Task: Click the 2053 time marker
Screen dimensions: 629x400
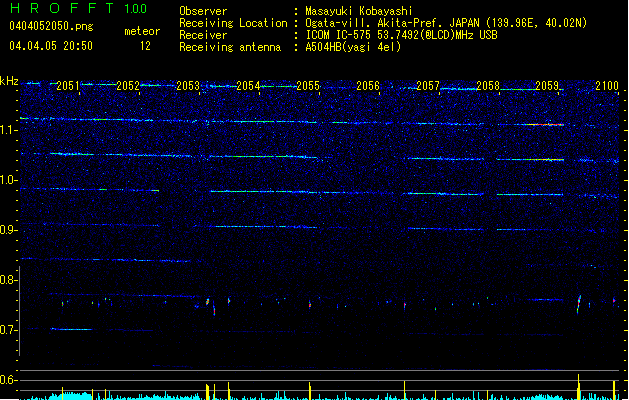Action: [x=188, y=85]
